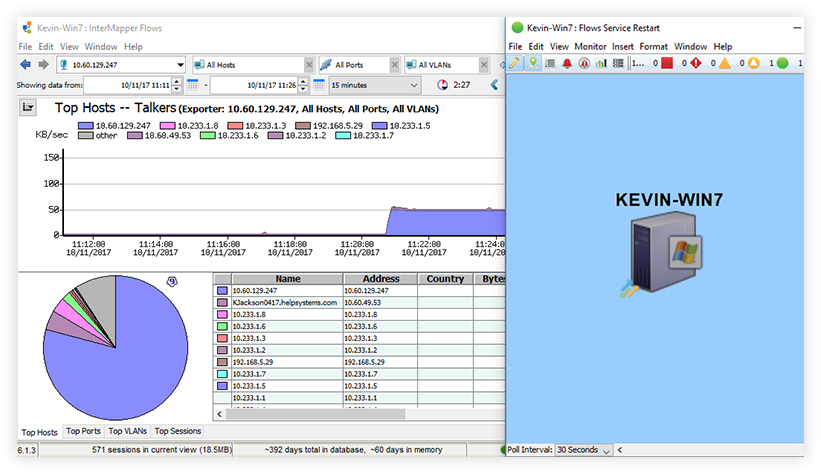
Task: Click the striped rows layout icon
Action: [618, 63]
